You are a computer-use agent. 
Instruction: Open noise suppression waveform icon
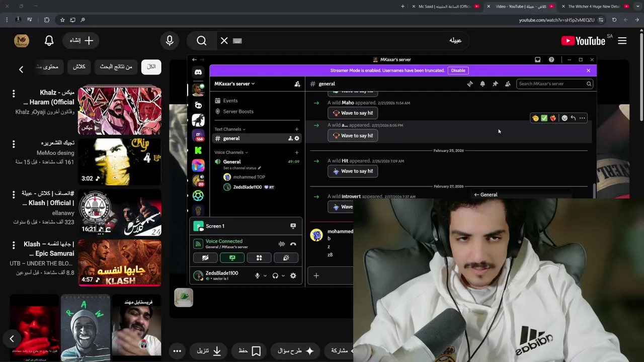coord(282,244)
